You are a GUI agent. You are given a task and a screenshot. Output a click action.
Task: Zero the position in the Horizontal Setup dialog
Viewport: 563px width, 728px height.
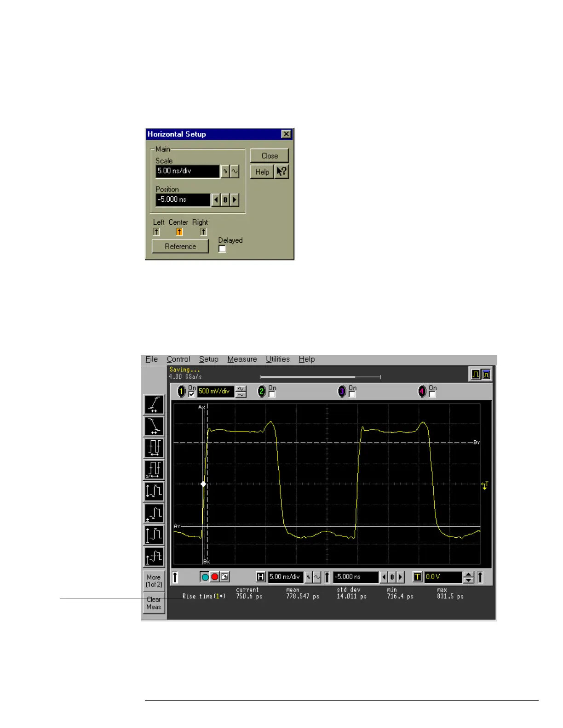point(225,200)
